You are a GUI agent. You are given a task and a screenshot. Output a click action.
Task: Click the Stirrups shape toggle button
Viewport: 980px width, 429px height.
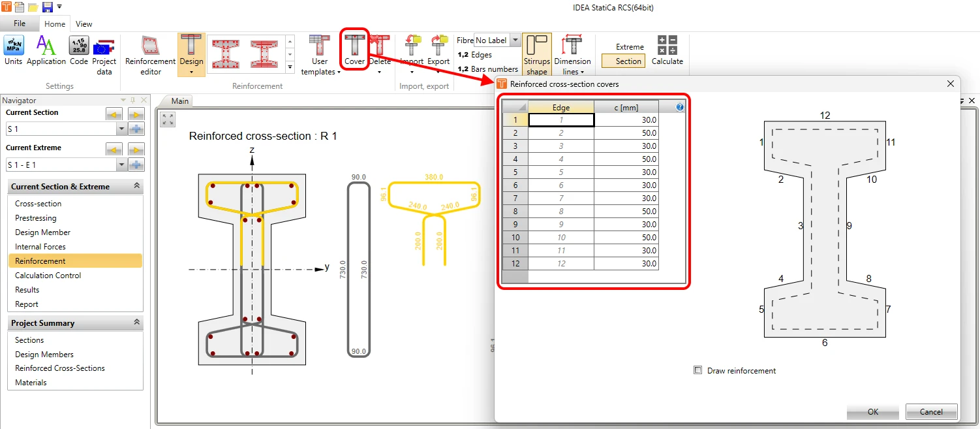537,56
